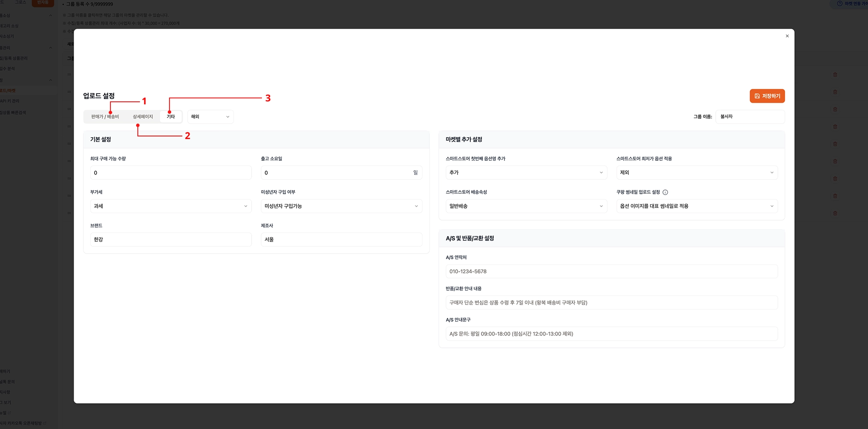868x429 pixels.
Task: Open 수집상품 빠른검색 in background sidebar
Action: [13, 112]
